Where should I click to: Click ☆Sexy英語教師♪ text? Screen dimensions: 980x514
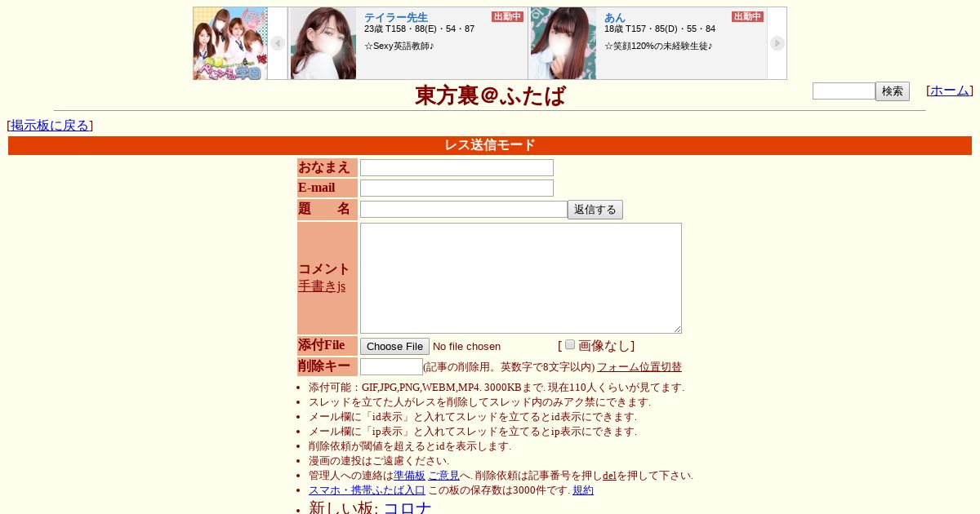tap(399, 46)
